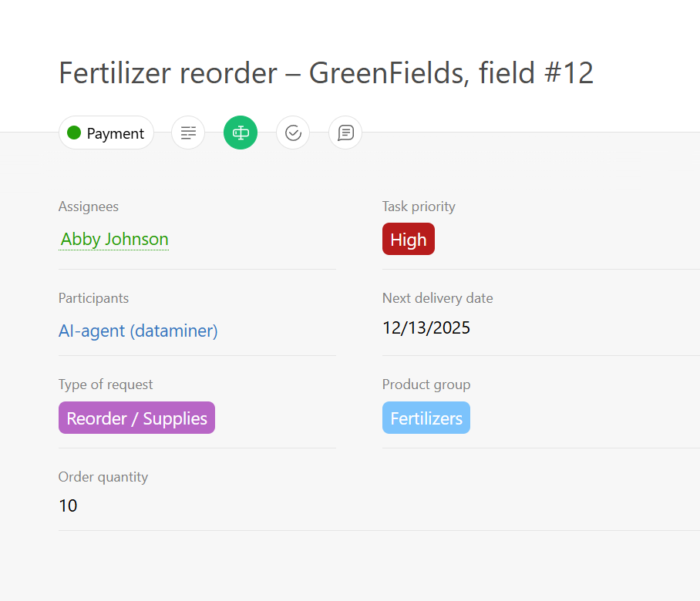
Task: Open the checklist checkmark circle icon
Action: pos(293,133)
